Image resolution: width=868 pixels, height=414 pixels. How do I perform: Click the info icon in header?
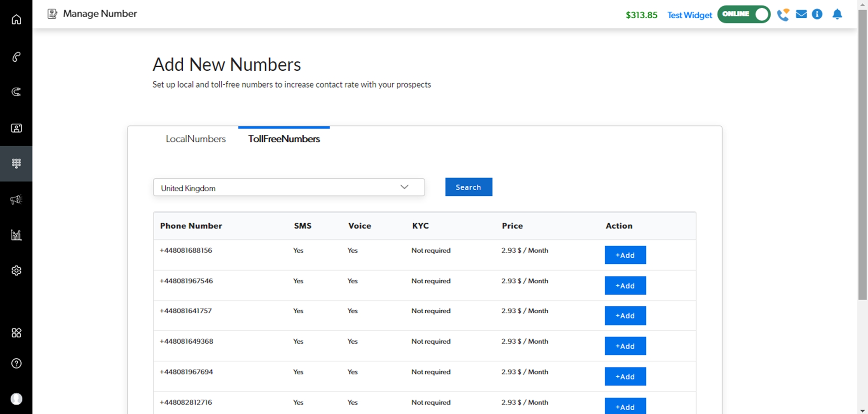pos(817,14)
